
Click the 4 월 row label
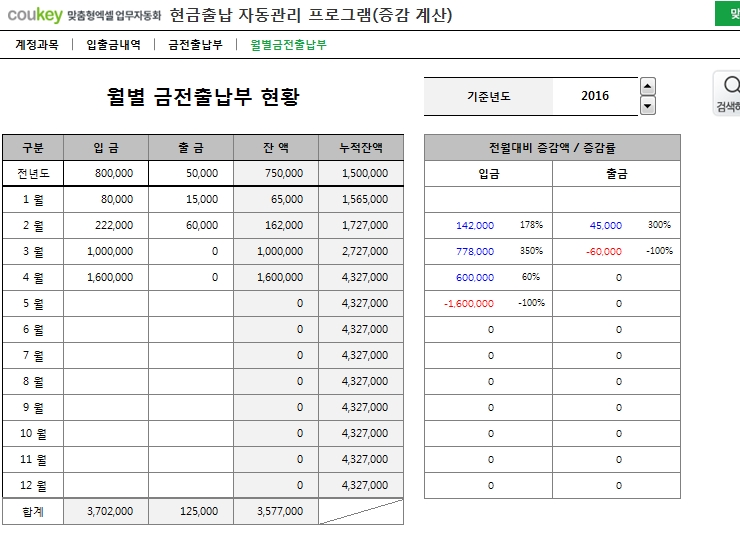33,277
